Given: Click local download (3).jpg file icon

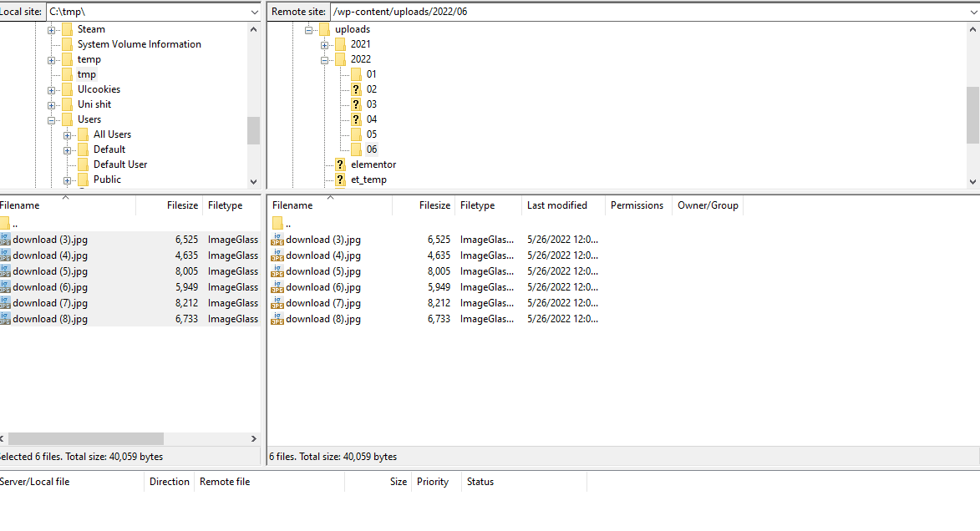Looking at the screenshot, I should pyautogui.click(x=5, y=240).
